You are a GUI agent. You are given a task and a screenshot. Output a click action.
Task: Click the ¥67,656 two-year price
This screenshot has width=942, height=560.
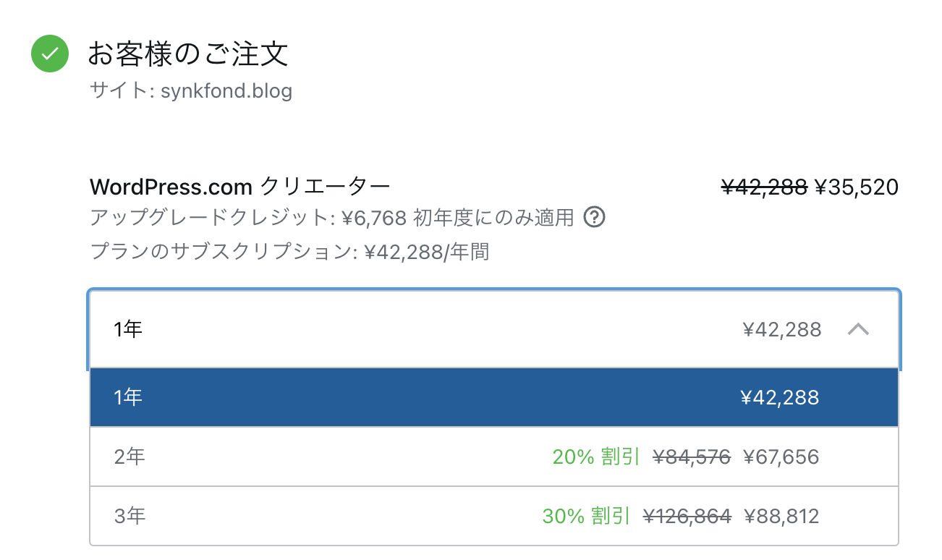click(781, 457)
